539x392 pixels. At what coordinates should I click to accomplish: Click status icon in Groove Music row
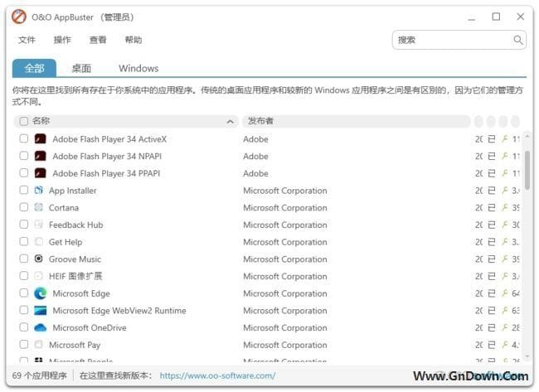(x=492, y=259)
